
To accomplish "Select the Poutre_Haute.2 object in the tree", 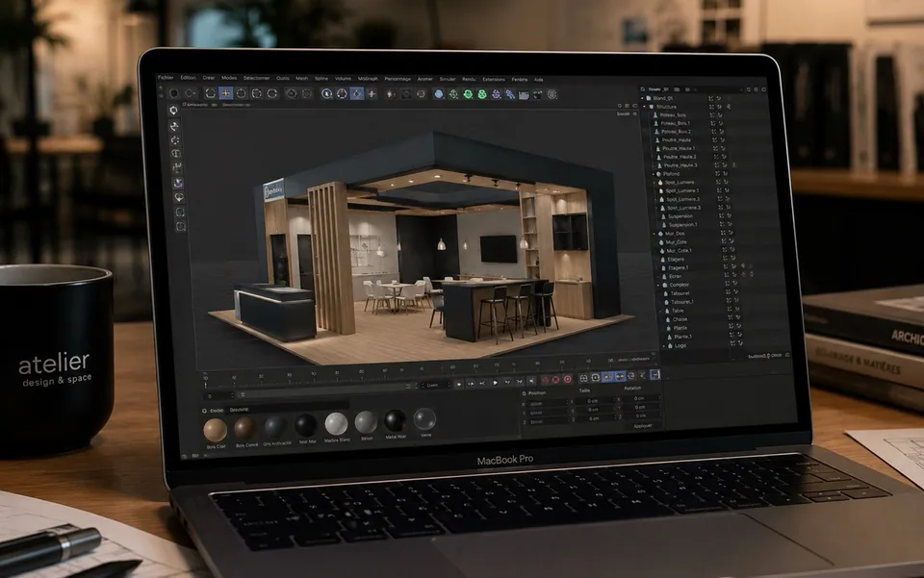I will pyautogui.click(x=680, y=157).
